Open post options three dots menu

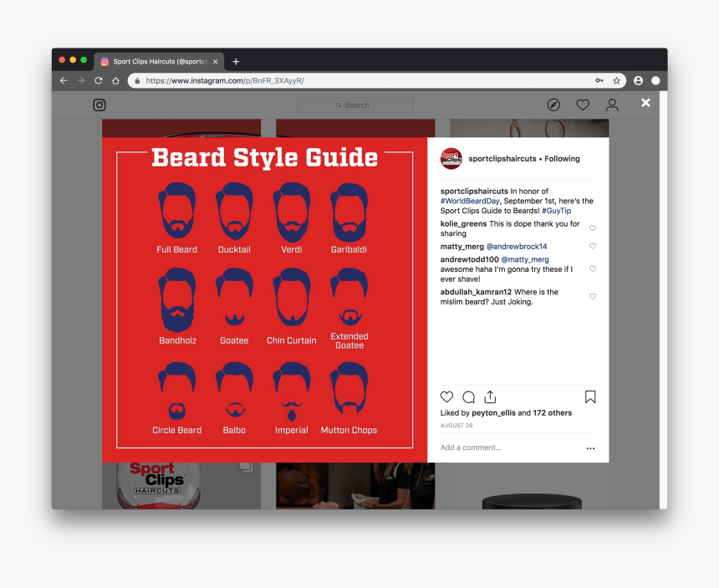pos(590,448)
